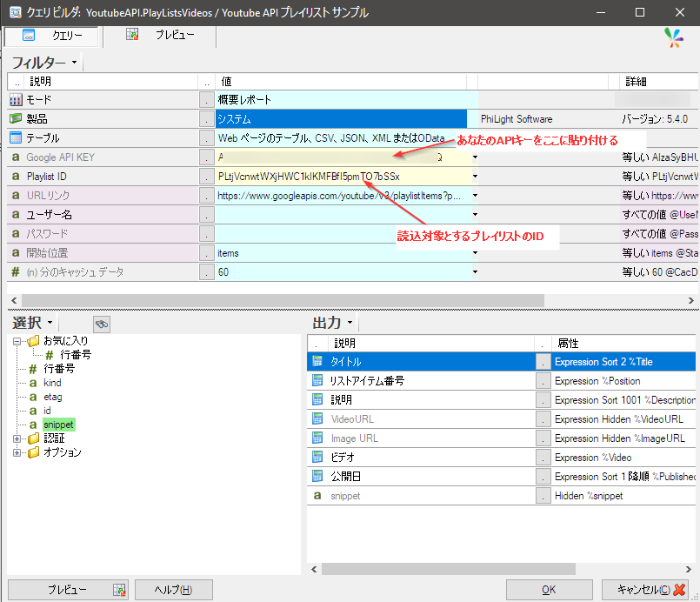Image resolution: width=700 pixels, height=602 pixels.
Task: Open cache minutes 60 dropdown
Action: pyautogui.click(x=475, y=272)
